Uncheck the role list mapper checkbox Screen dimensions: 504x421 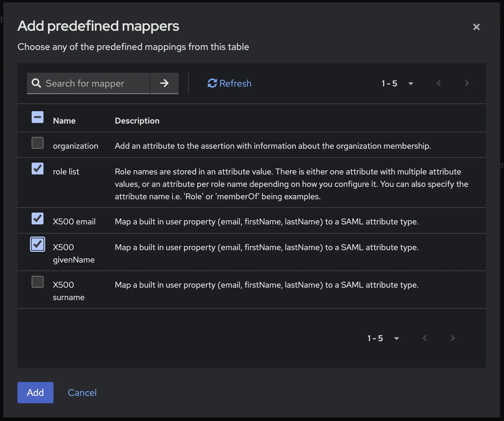[38, 169]
